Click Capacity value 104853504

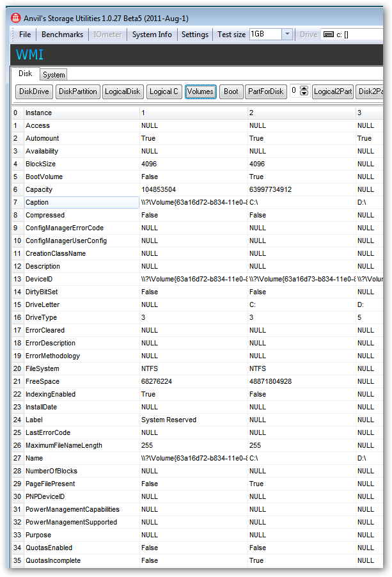[159, 189]
